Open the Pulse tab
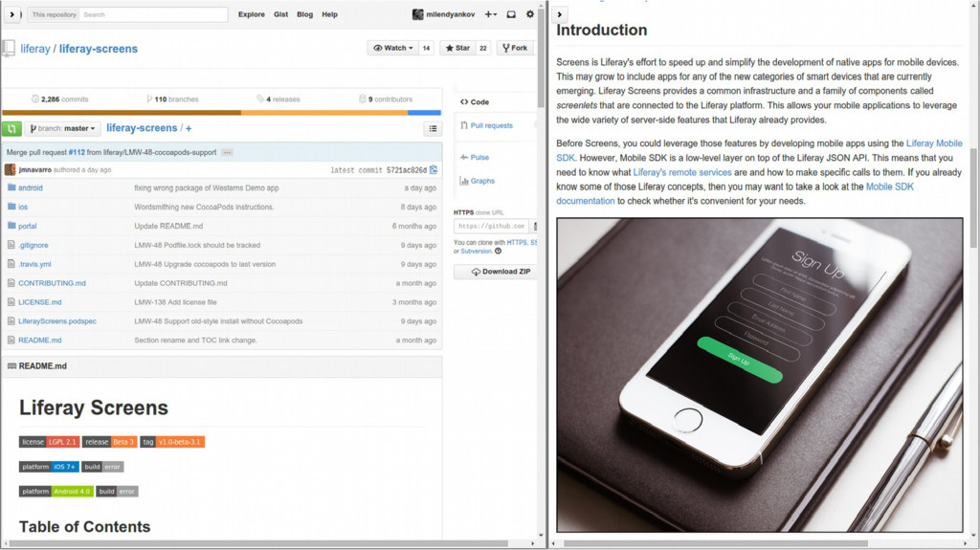980x550 pixels. pos(475,158)
